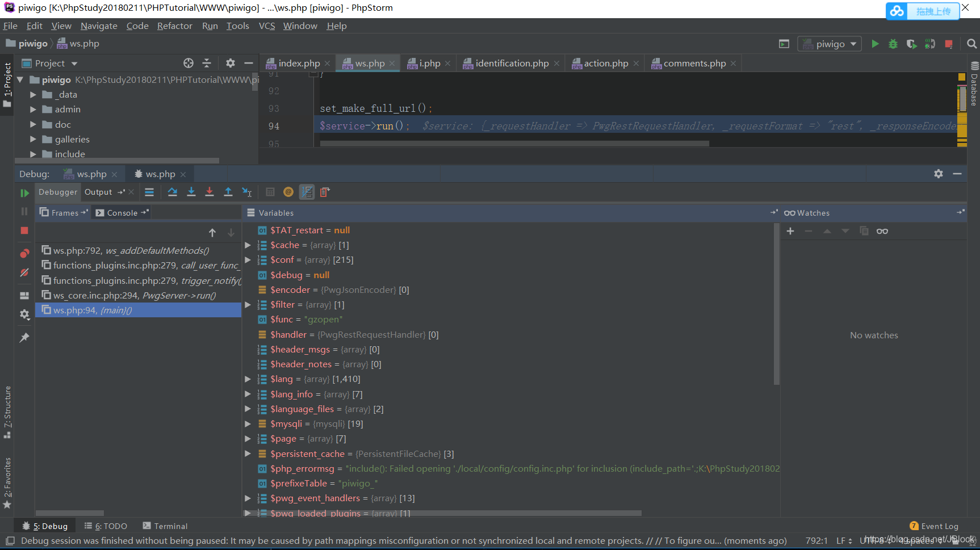Open the 6: TODO tool window
This screenshot has height=550, width=980.
coord(106,526)
